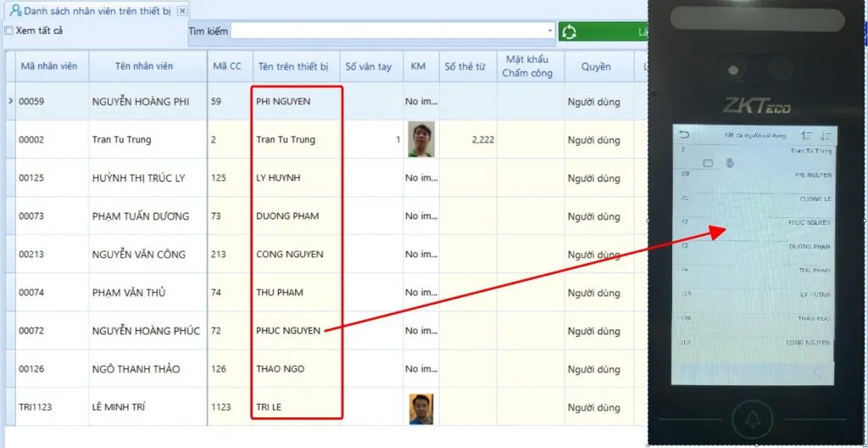This screenshot has width=868, height=448.
Task: Click the row indicator arrow beside 00059
Action: [10, 101]
